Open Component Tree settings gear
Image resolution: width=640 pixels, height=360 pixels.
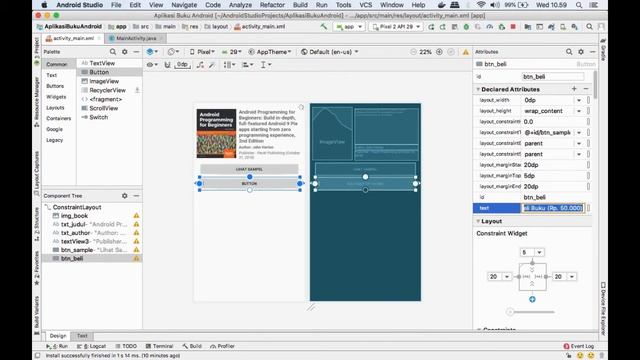tap(124, 196)
